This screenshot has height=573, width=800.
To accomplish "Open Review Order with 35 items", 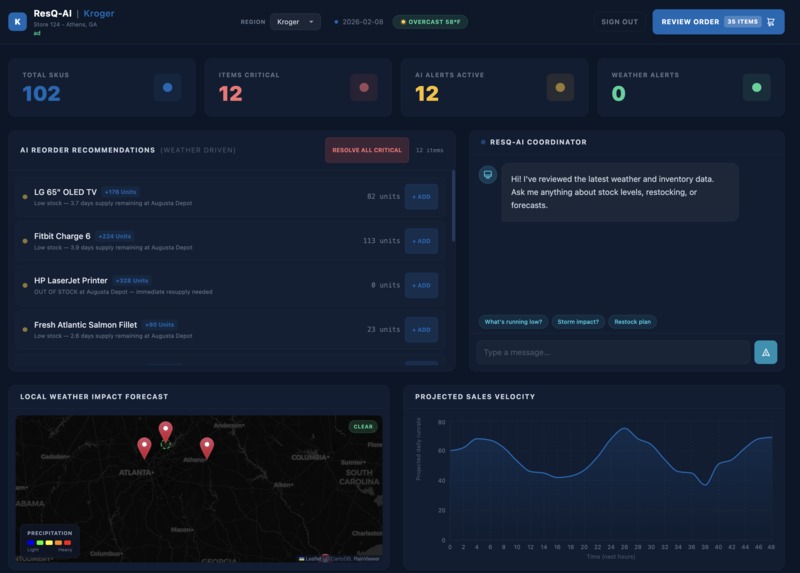I will coord(718,22).
